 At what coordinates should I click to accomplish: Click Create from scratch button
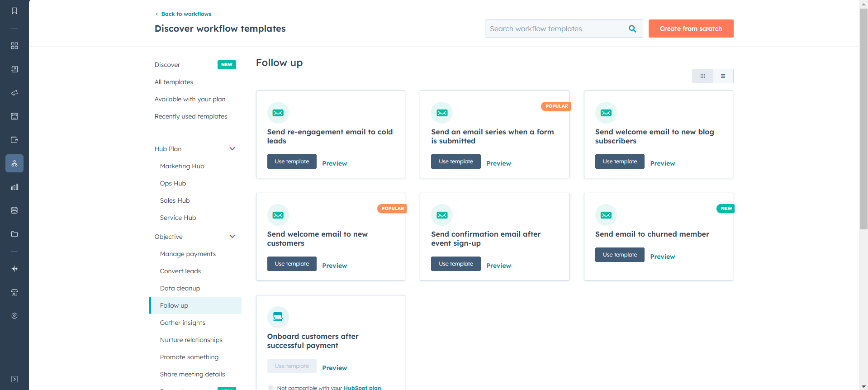[691, 29]
